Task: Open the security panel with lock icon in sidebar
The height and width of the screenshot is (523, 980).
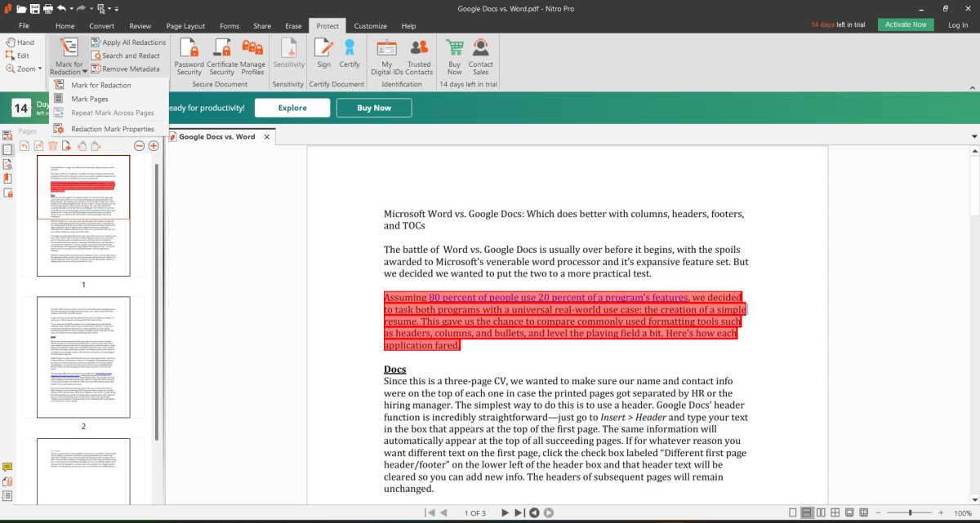Action: (8, 193)
